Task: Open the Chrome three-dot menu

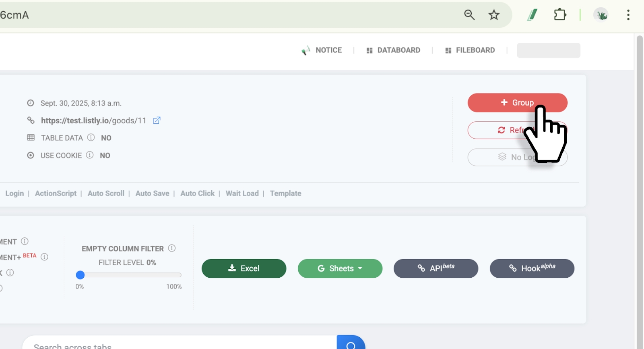Action: click(628, 15)
